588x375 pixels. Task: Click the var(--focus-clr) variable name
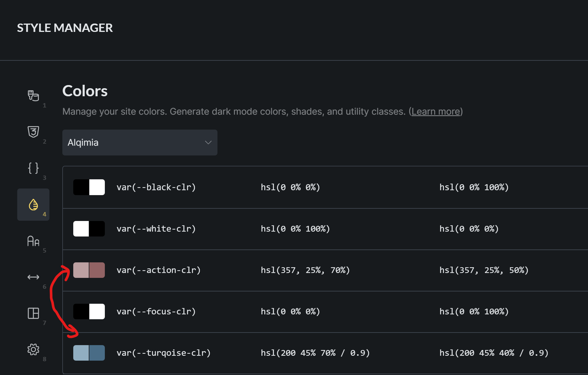pyautogui.click(x=156, y=311)
